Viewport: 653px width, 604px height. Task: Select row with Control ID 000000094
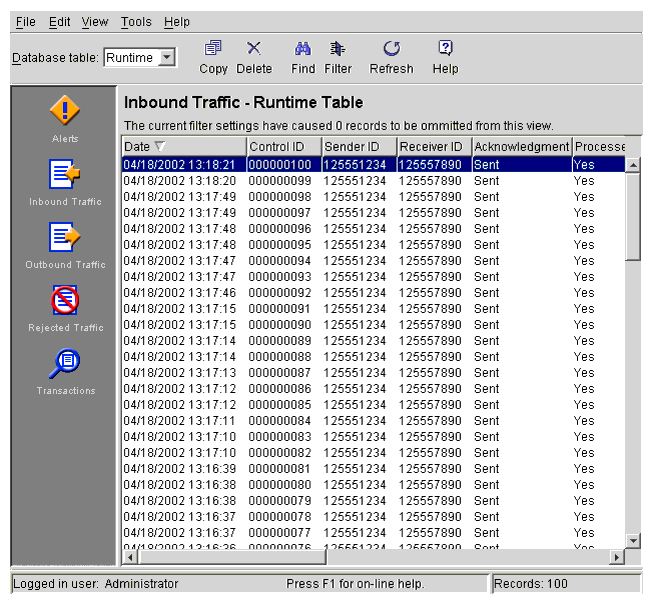(x=374, y=261)
